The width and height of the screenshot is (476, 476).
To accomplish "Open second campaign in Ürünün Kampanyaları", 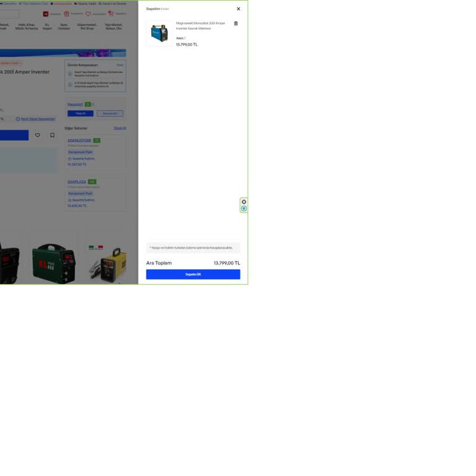I will click(x=95, y=84).
